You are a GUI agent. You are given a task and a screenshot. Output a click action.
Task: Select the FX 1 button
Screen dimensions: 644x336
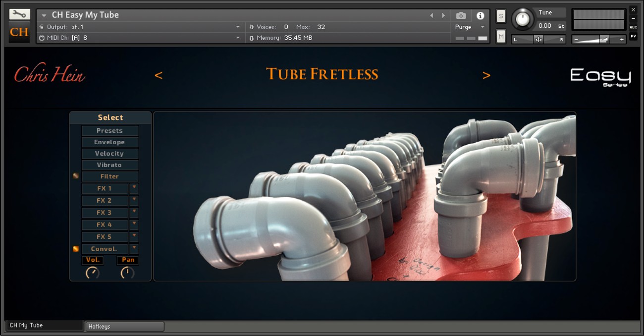pos(105,188)
